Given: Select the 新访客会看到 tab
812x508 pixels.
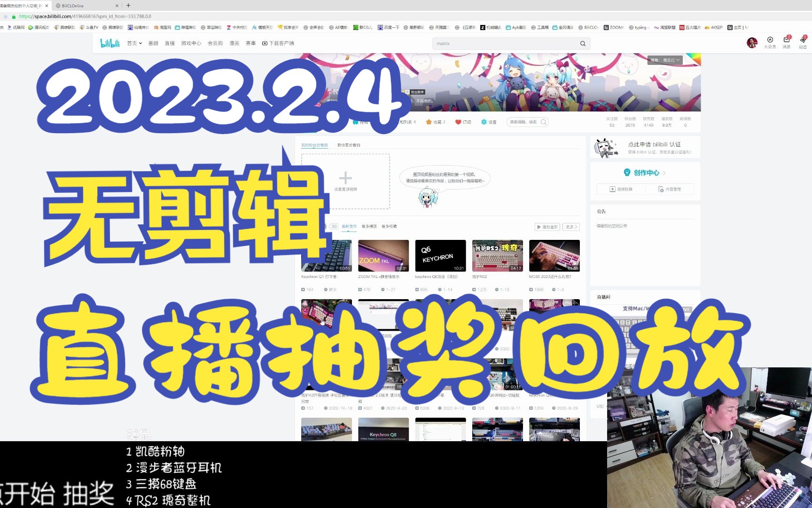Looking at the screenshot, I should pos(349,145).
